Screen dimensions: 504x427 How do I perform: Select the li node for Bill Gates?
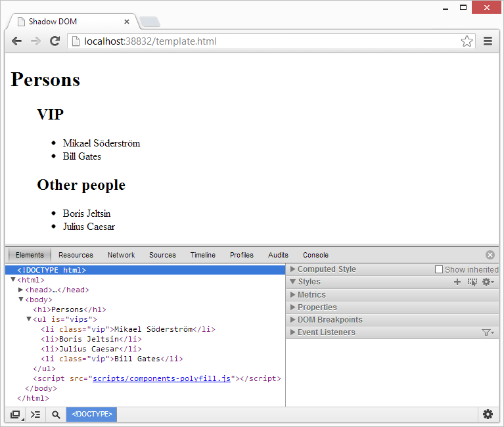[x=112, y=359]
